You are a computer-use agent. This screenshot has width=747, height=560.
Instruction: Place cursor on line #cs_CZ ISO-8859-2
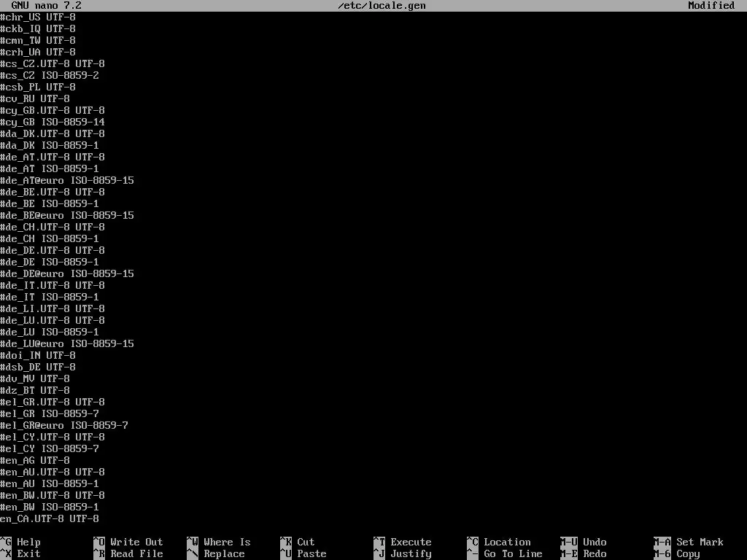[50, 75]
